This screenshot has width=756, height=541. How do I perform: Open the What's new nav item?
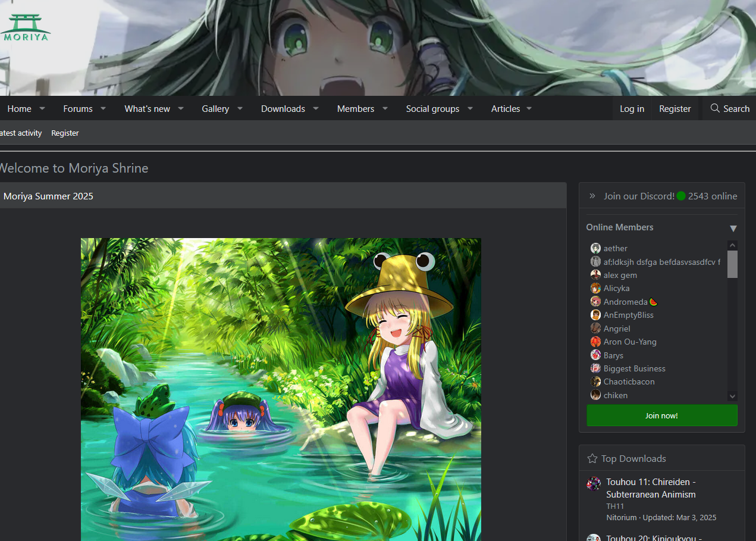(x=147, y=108)
